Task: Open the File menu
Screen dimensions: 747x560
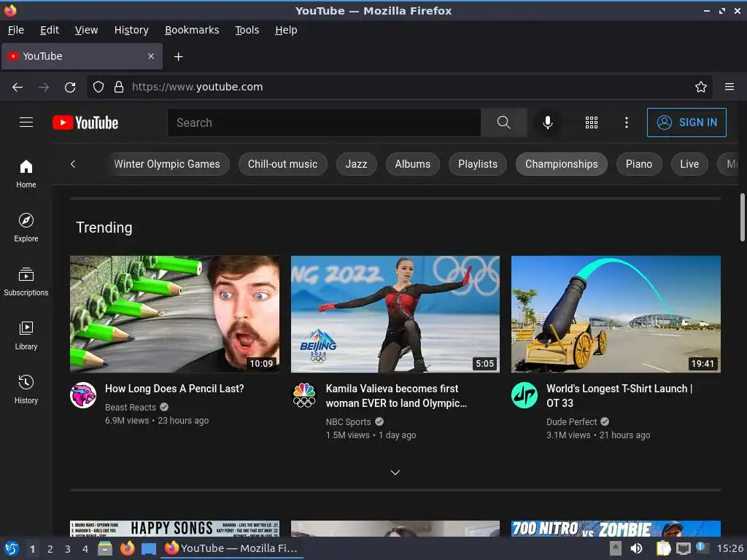Action: click(x=16, y=30)
